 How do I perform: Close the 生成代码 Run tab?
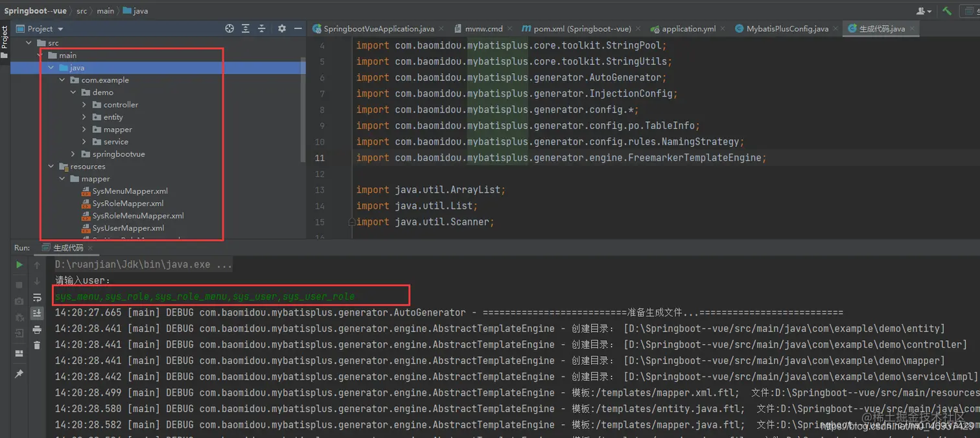click(91, 248)
